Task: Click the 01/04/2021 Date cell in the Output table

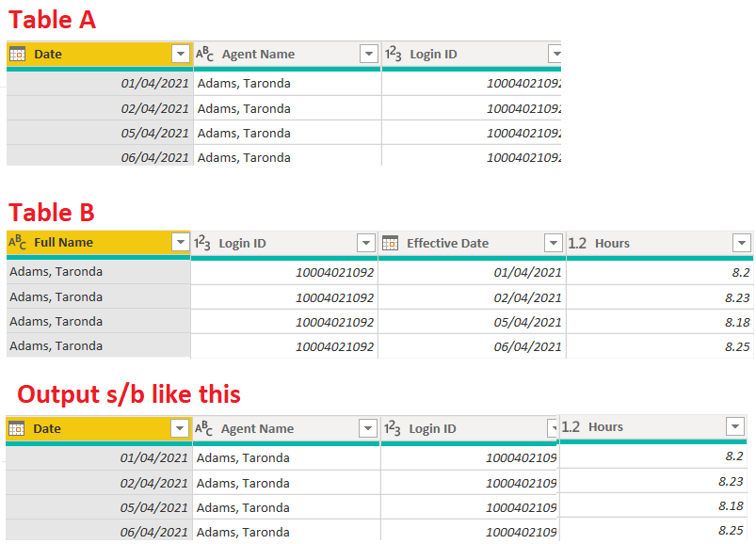Action: [x=99, y=457]
